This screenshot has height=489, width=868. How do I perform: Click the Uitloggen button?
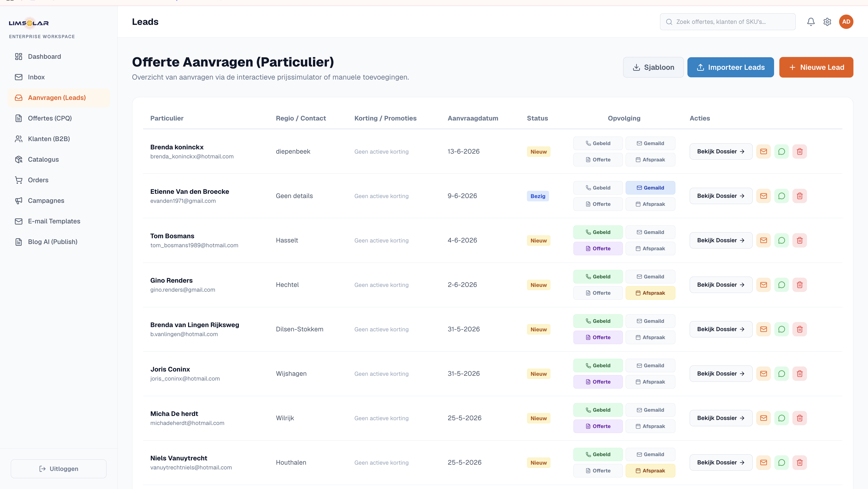point(59,469)
